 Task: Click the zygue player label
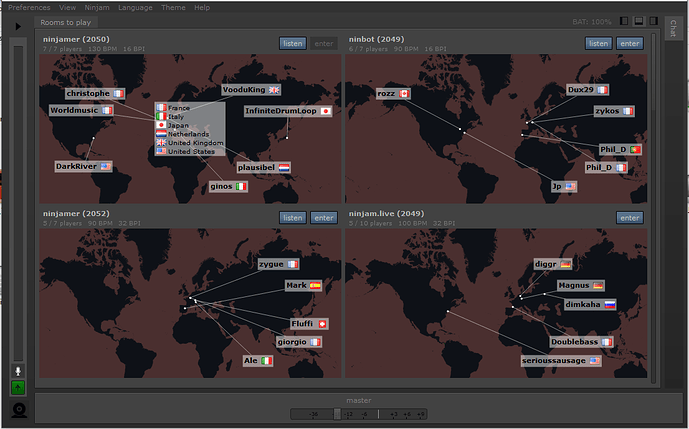[x=279, y=265]
